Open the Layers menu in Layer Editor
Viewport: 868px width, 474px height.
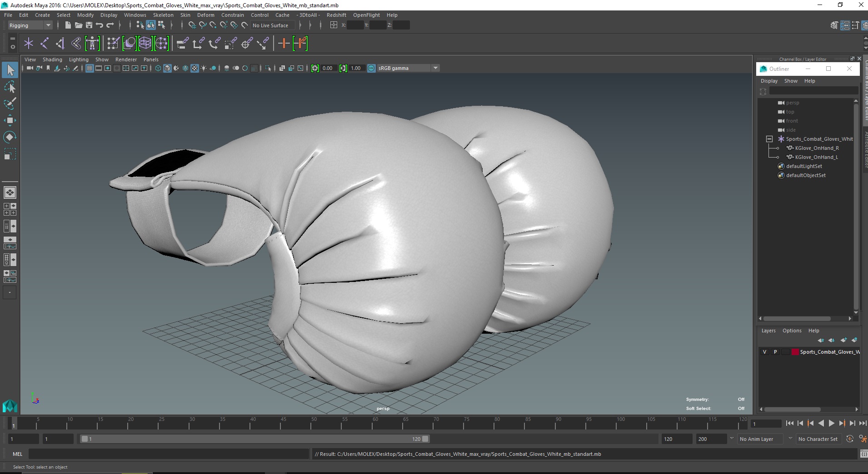click(x=768, y=331)
